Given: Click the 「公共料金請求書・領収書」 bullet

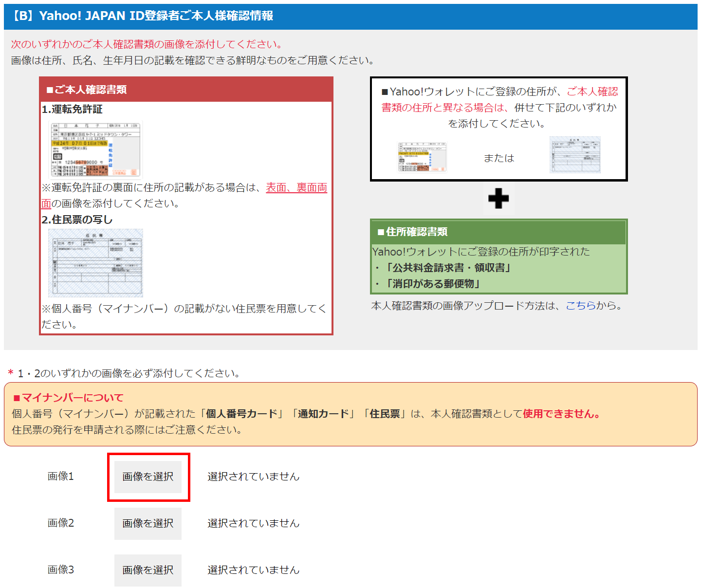Looking at the screenshot, I should [x=442, y=268].
